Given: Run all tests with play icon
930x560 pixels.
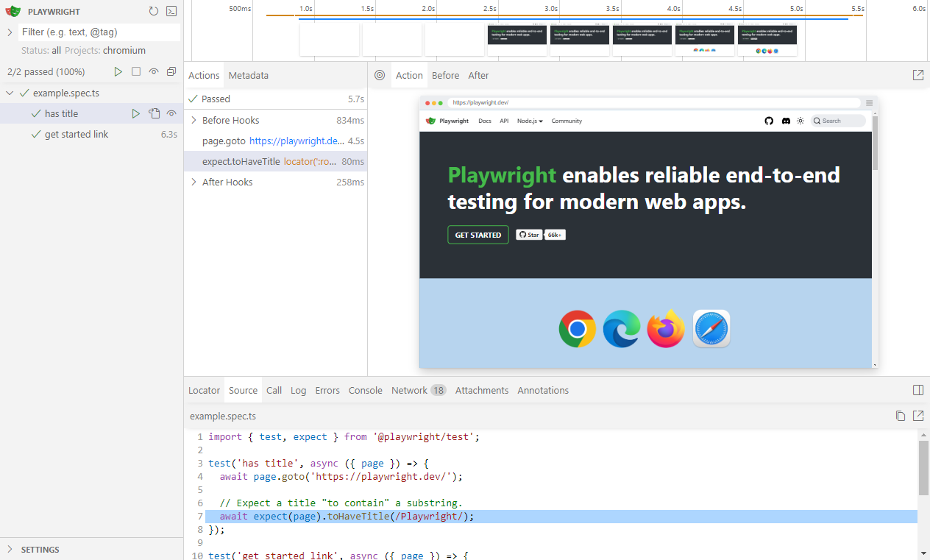Looking at the screenshot, I should (x=118, y=71).
